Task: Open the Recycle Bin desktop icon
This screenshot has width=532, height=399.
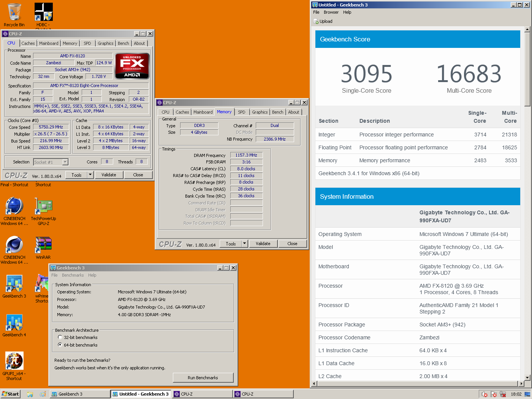Action: (14, 14)
